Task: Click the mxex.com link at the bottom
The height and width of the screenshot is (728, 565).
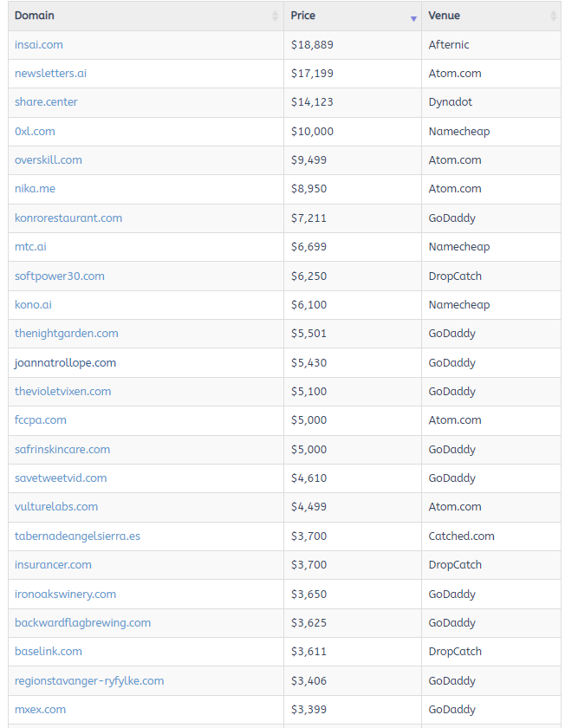Action: [x=38, y=709]
